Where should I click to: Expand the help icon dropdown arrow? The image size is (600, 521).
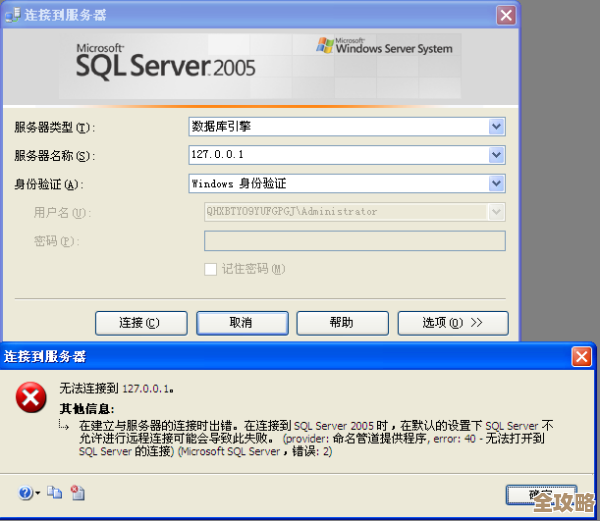38,493
